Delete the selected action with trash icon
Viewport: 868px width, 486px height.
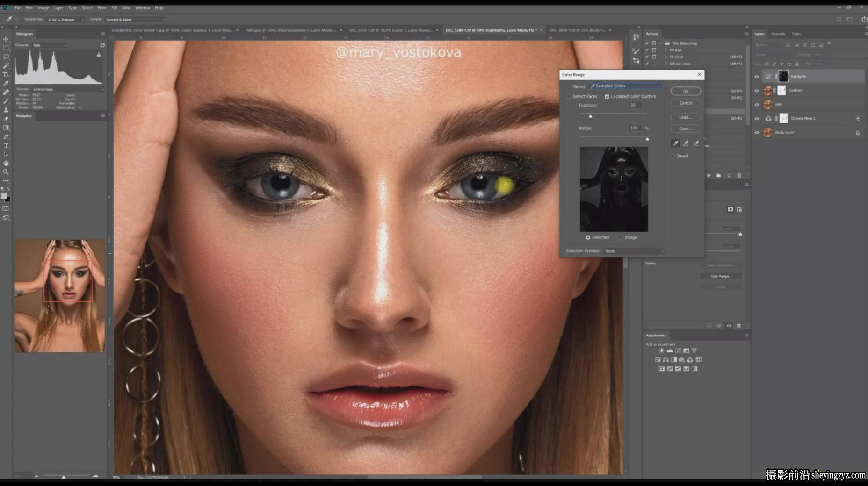pyautogui.click(x=739, y=176)
